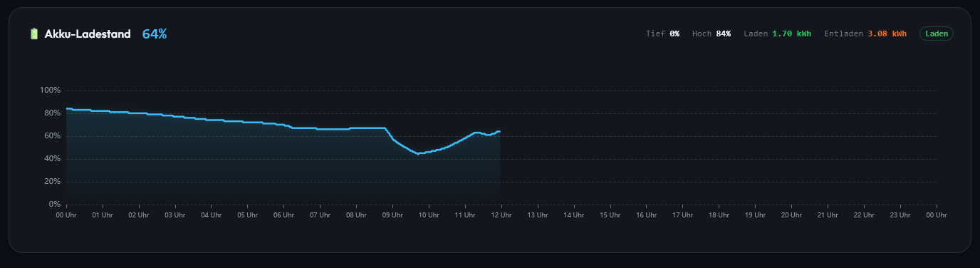This screenshot has width=980, height=268.
Task: Click the Tief 0% statistic
Action: tap(662, 33)
